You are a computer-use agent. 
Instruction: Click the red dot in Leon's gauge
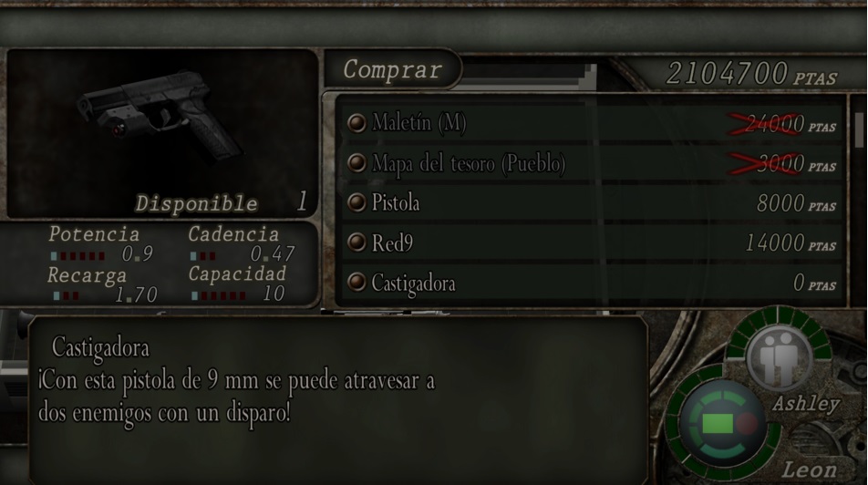pos(747,424)
